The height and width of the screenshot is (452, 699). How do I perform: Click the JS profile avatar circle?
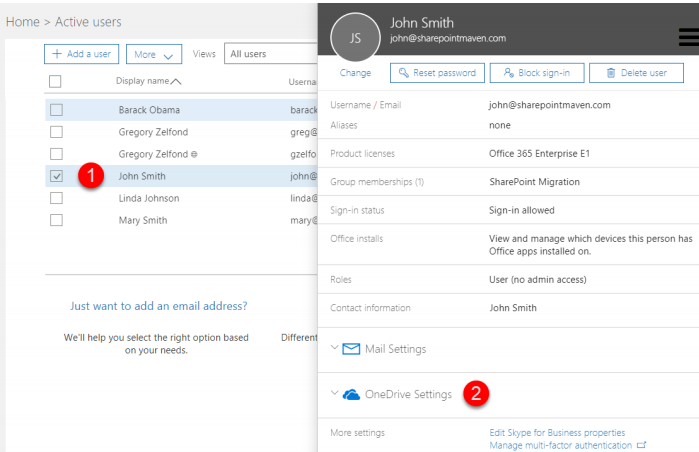tap(355, 37)
